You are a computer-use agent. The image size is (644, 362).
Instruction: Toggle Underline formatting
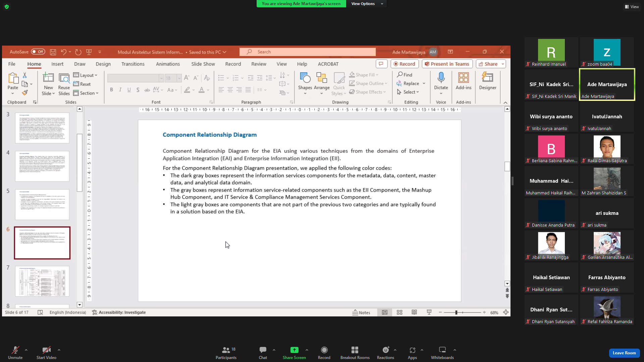[129, 89]
